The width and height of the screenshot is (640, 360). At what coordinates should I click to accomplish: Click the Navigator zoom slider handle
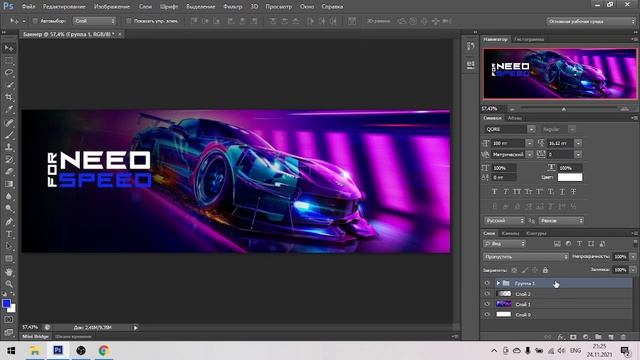coord(564,109)
